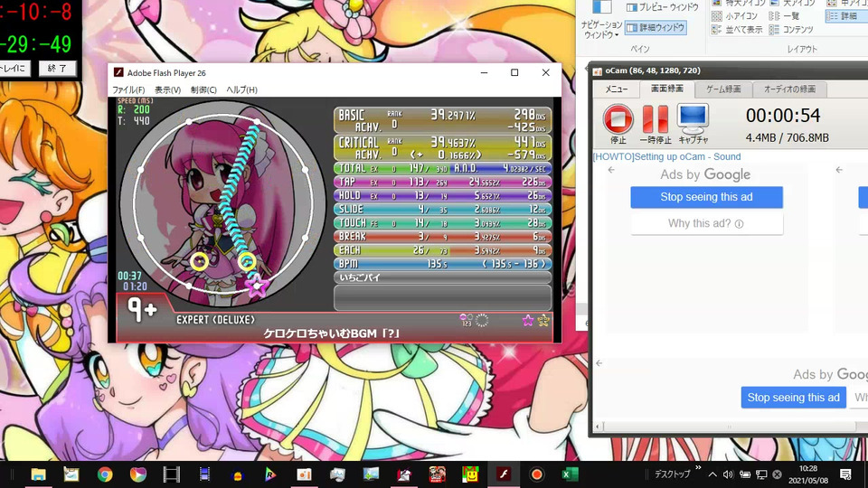The image size is (868, 488).
Task: Click the taskbar clock showing 10:28
Action: (x=808, y=474)
